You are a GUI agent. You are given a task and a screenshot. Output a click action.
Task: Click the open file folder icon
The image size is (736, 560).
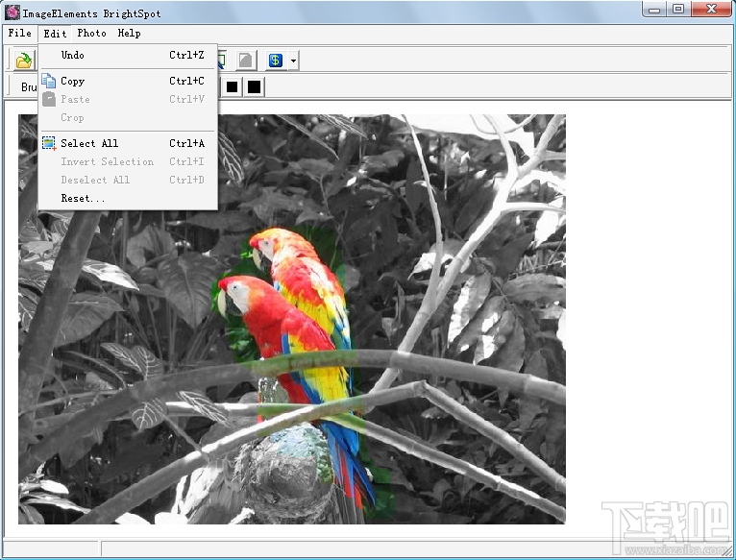[x=23, y=61]
